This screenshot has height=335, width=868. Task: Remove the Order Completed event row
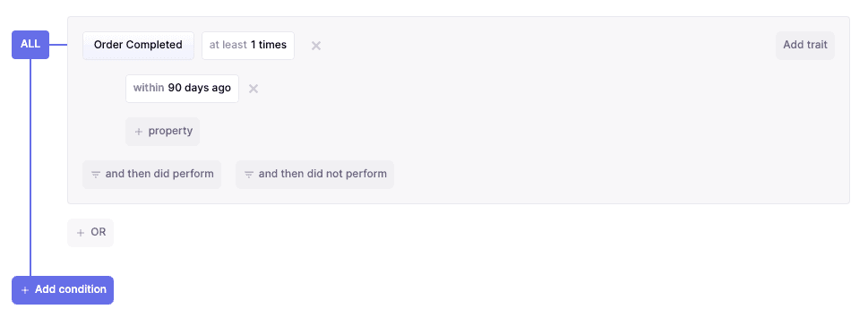tap(316, 46)
